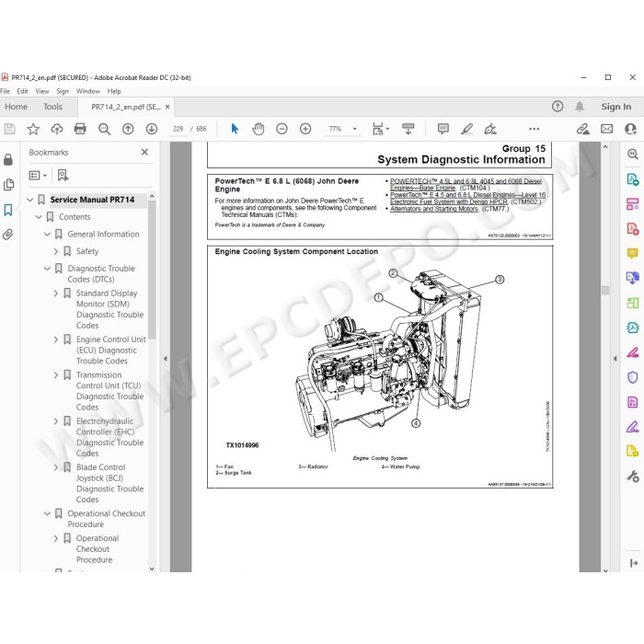Star this file with the bookmark star icon

click(x=33, y=129)
